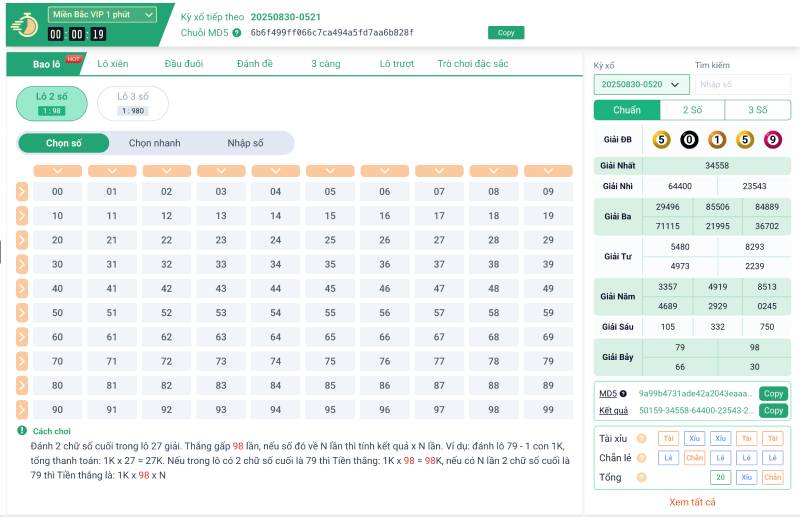
Task: Click the pink number 9 ball
Action: pyautogui.click(x=772, y=140)
